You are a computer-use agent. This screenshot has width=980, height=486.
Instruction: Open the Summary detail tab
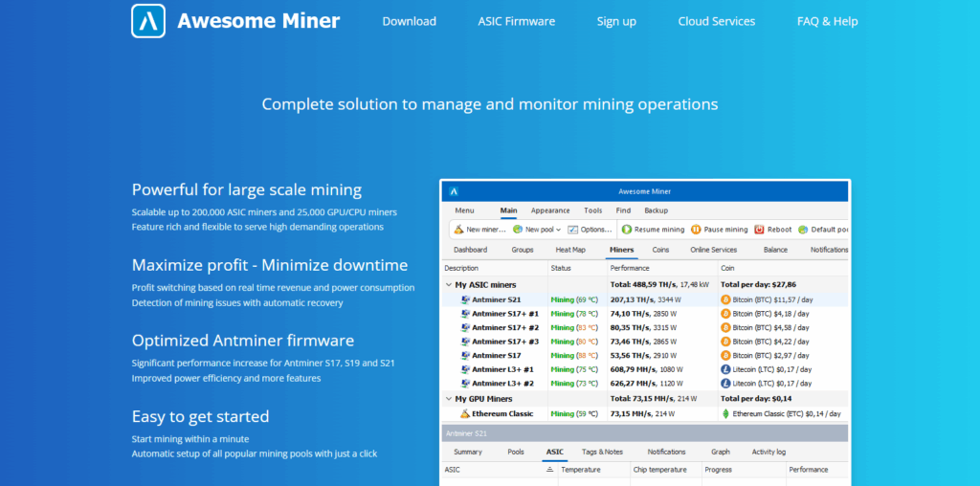tap(468, 452)
